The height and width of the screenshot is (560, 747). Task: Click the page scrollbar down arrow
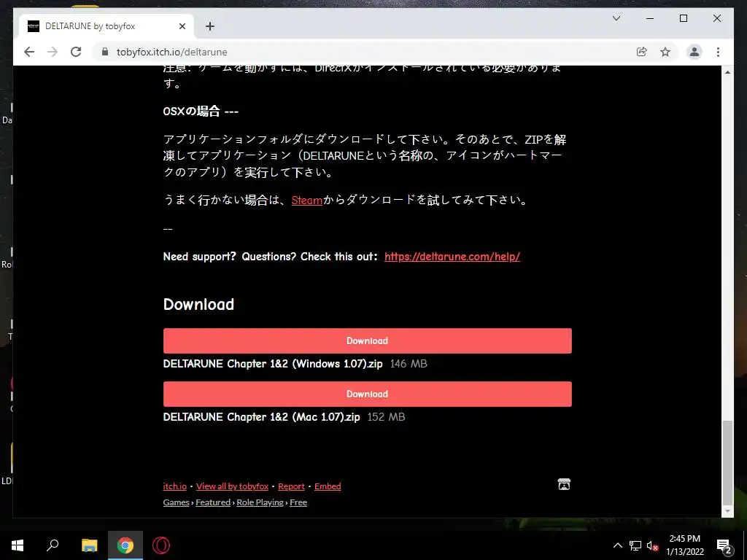727,511
